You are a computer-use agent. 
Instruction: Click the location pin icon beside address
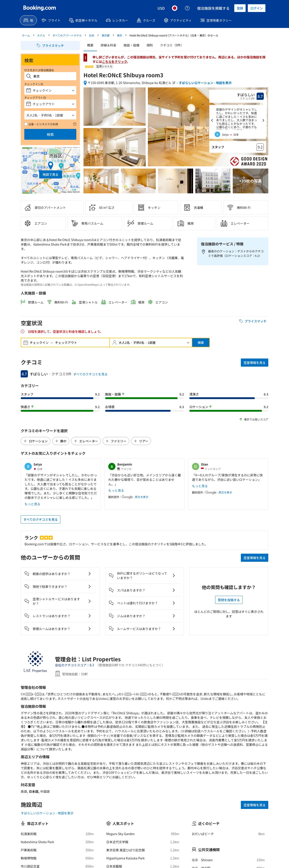(85, 83)
